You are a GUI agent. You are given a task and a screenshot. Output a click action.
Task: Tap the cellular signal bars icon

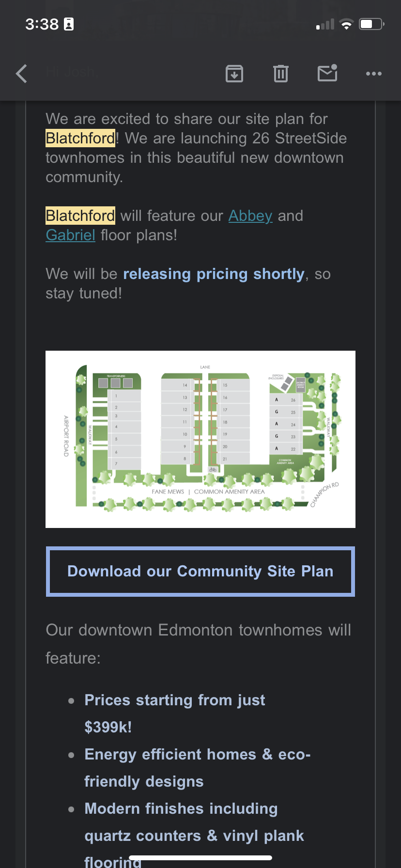325,24
